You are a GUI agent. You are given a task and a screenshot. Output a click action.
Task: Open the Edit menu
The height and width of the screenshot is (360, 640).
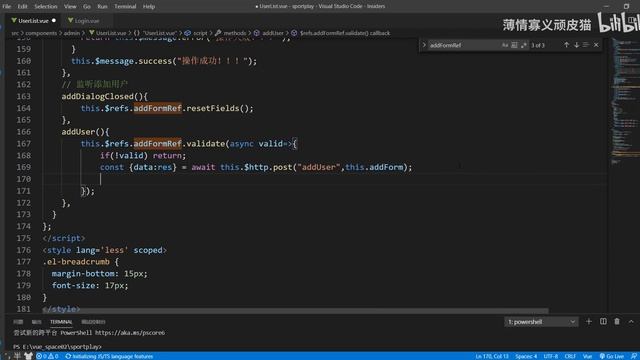[22, 6]
